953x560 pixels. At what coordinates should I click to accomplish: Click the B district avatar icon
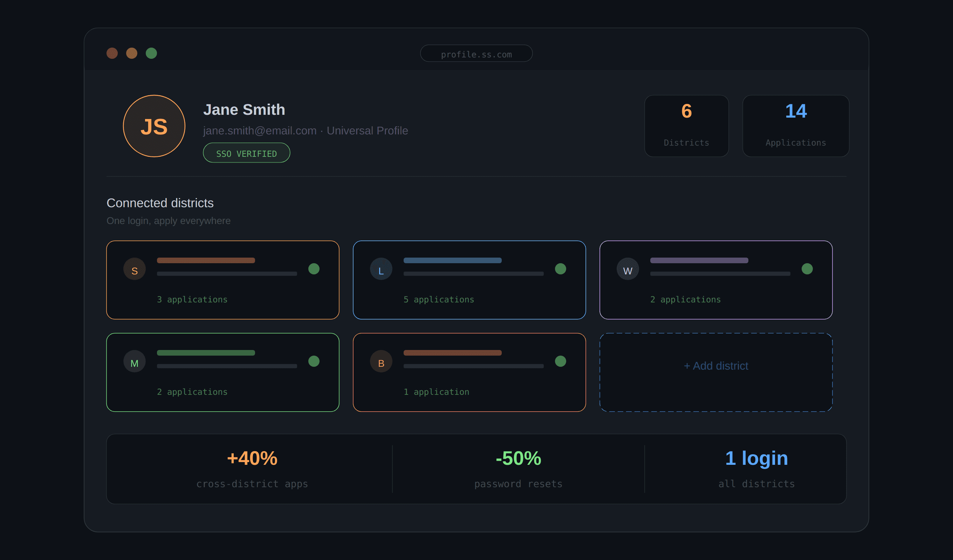point(381,361)
